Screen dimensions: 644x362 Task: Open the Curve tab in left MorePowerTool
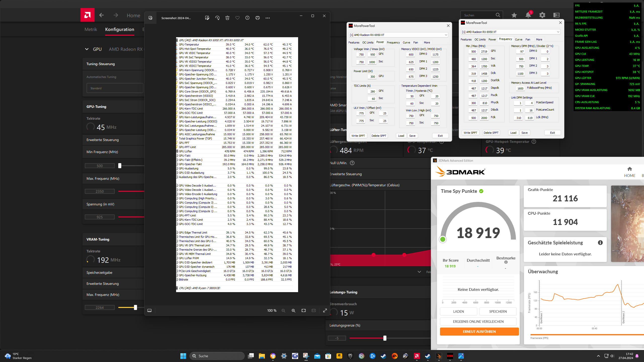(x=406, y=42)
